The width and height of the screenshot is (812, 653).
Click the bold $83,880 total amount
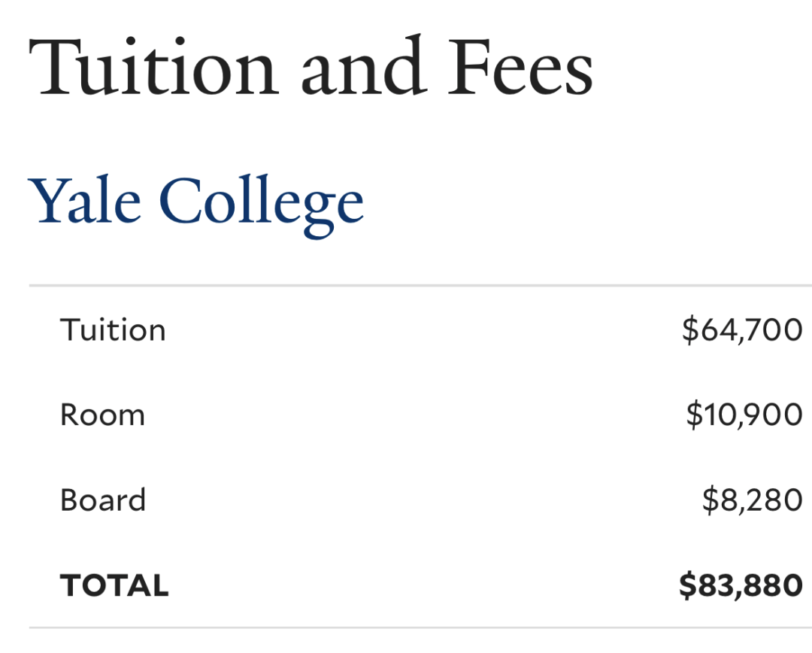(x=741, y=585)
